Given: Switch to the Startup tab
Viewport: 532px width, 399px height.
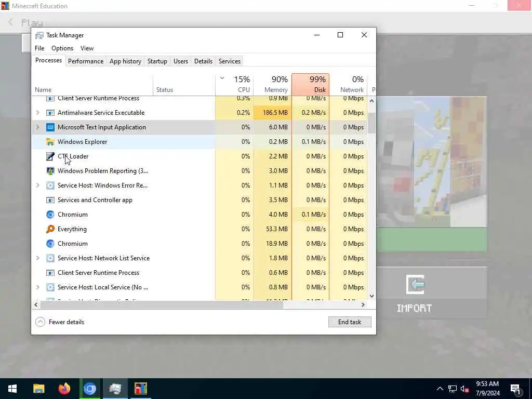Looking at the screenshot, I should 157,61.
